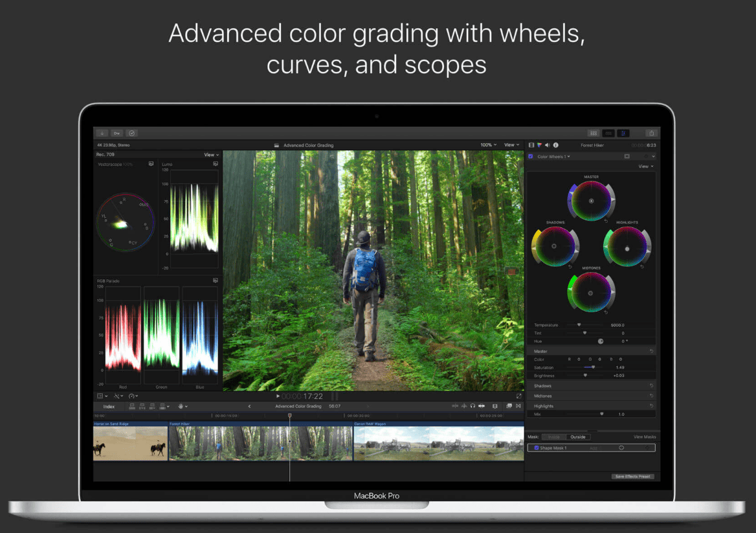
Task: Open the scopes View dropdown
Action: [x=211, y=155]
